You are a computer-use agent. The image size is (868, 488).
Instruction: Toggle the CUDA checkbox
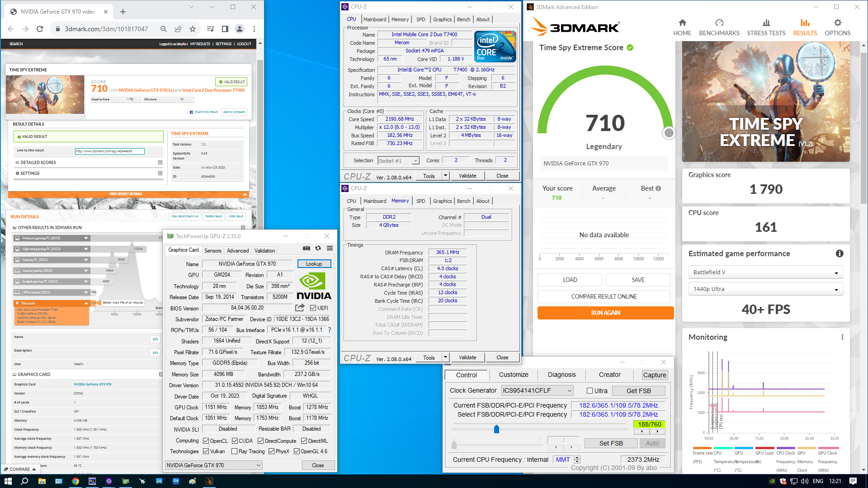pos(235,441)
